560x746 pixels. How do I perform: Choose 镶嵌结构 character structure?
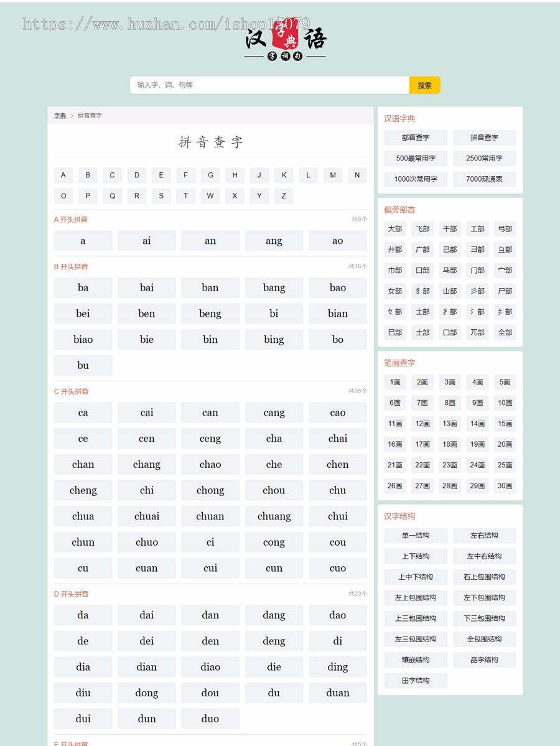tap(416, 660)
